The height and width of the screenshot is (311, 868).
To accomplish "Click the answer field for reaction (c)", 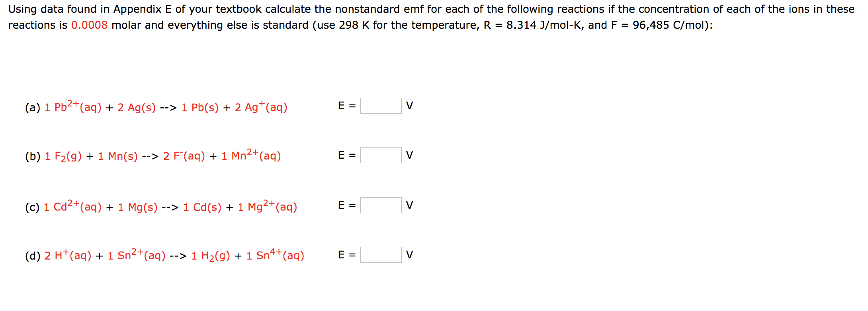I will pos(381,205).
